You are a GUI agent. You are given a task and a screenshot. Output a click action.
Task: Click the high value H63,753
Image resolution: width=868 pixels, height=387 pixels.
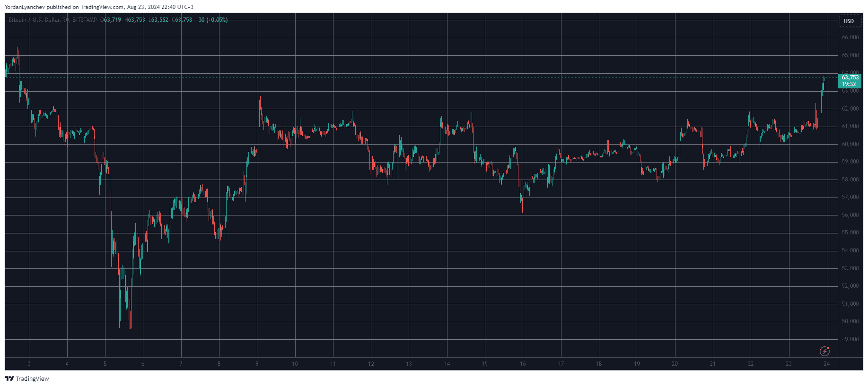click(135, 20)
